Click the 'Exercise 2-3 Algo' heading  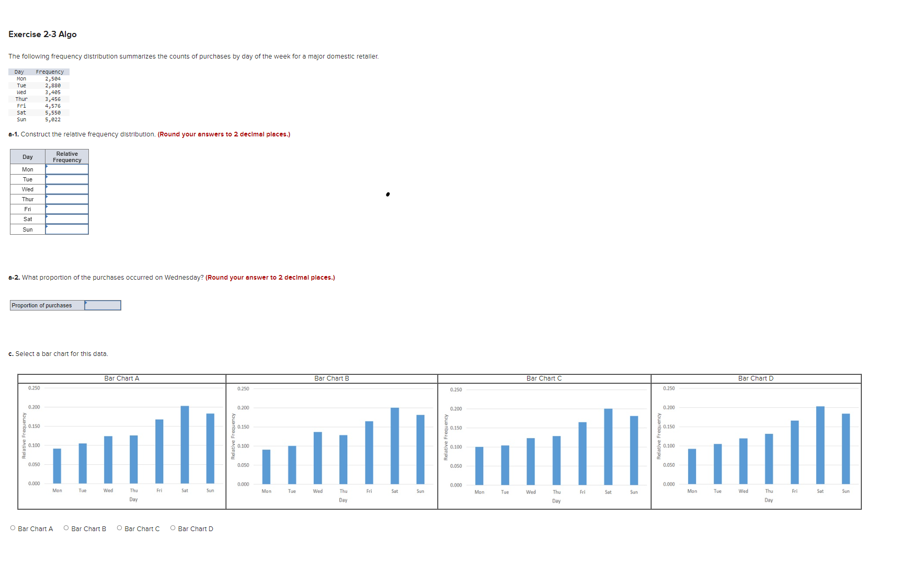[42, 35]
